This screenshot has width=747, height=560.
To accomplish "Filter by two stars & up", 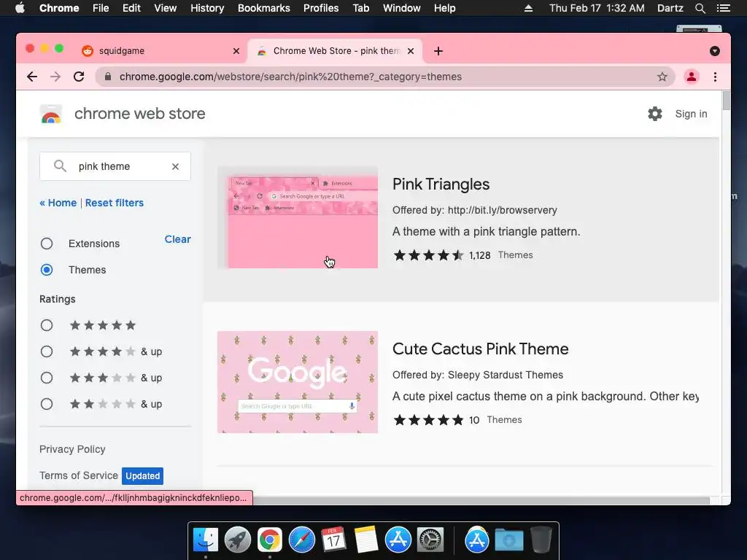I will (x=47, y=404).
